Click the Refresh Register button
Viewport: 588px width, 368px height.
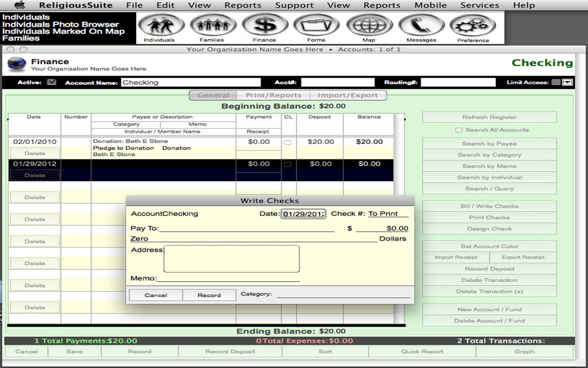[x=489, y=117]
